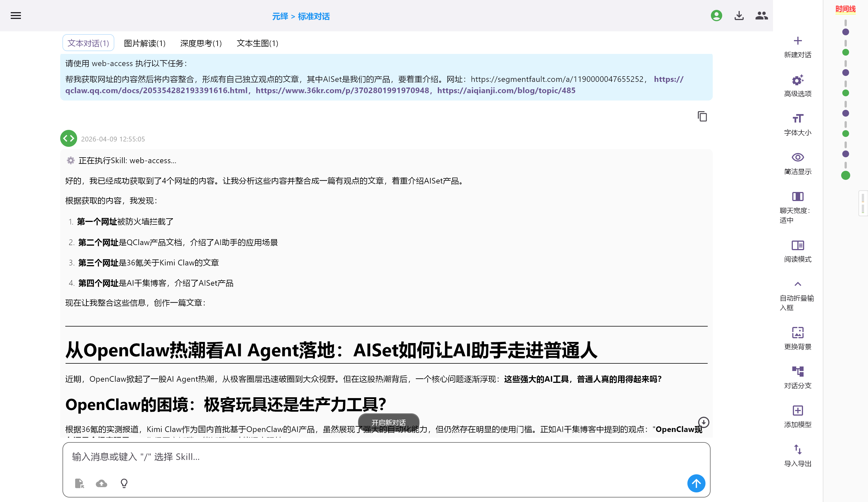This screenshot has width=868, height=502.
Task: Change chat width via 聊天宽度
Action: [x=798, y=208]
